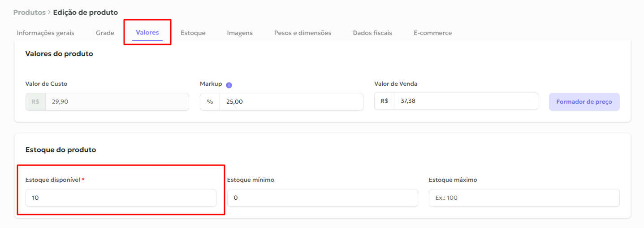Click the Estoque disponível field
The image size is (644, 228).
point(121,198)
